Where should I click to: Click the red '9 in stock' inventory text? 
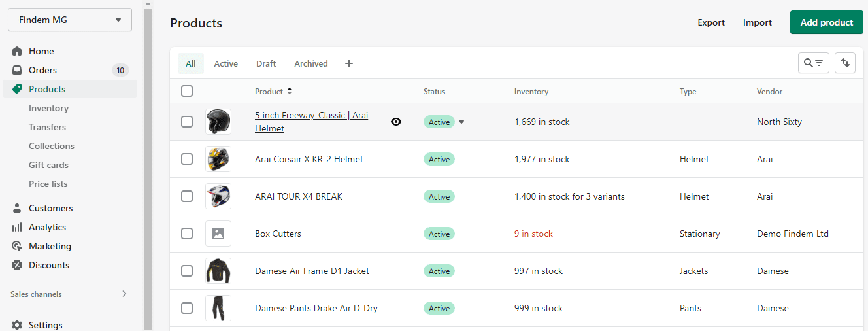(x=533, y=234)
